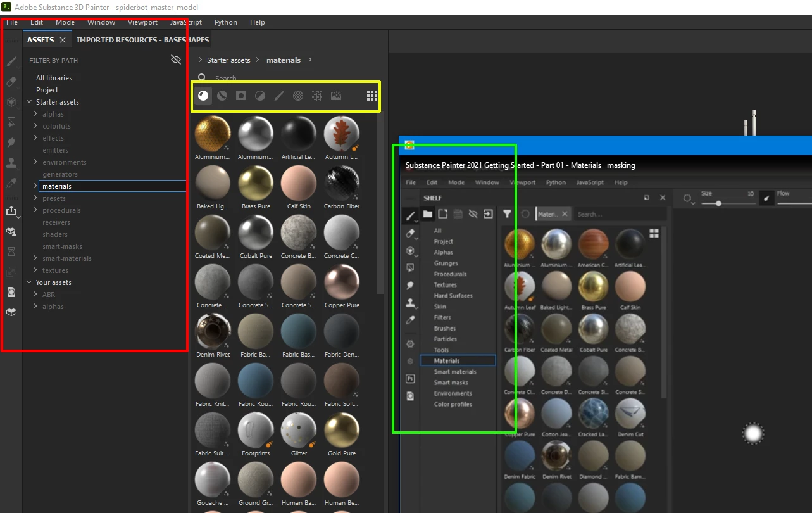
Task: Collapse the Starter assets tree node
Action: click(x=29, y=102)
